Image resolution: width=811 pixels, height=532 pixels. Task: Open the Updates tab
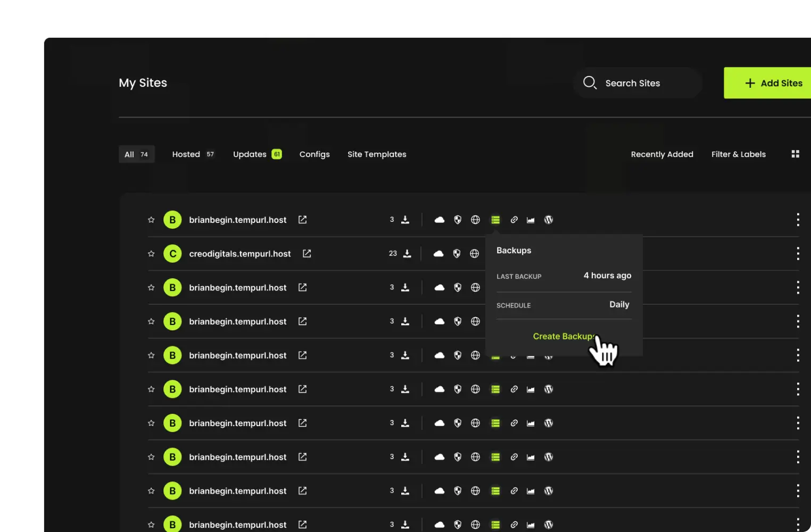pos(258,154)
